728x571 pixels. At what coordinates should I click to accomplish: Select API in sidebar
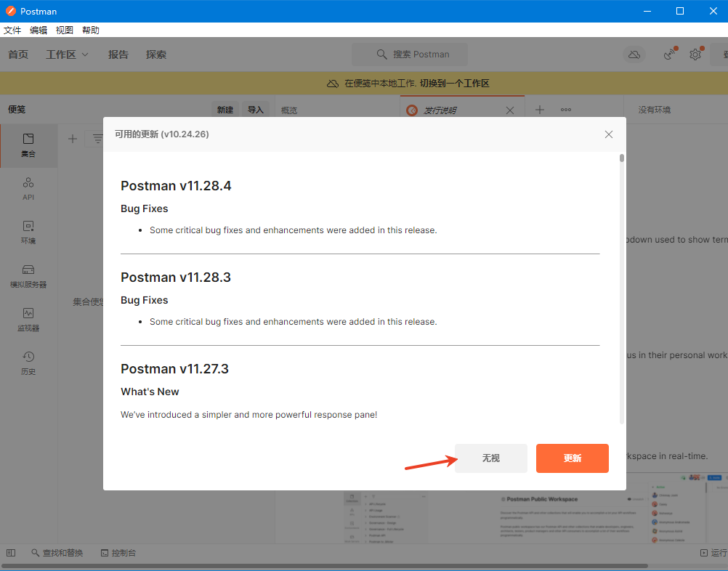[x=28, y=189]
